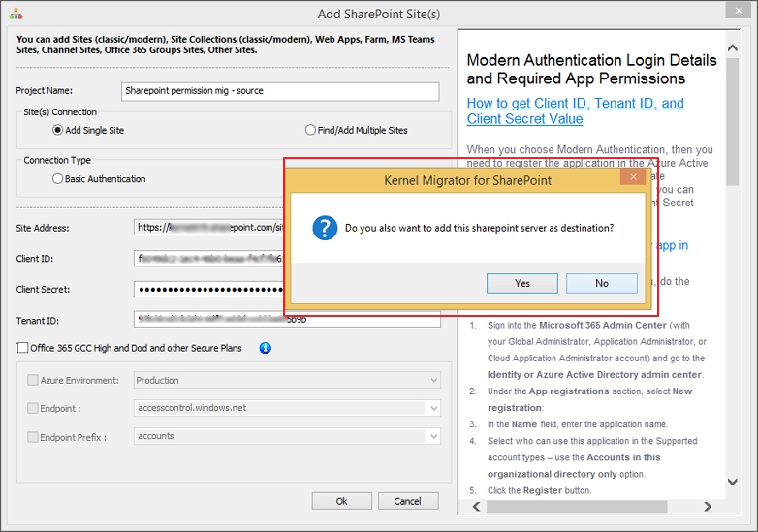Click Yes in the Kernel Migrator dialog
758x532 pixels.
pyautogui.click(x=522, y=283)
